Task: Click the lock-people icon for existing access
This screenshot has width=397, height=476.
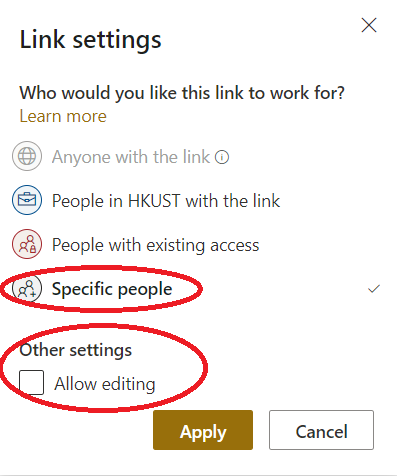Action: (27, 244)
